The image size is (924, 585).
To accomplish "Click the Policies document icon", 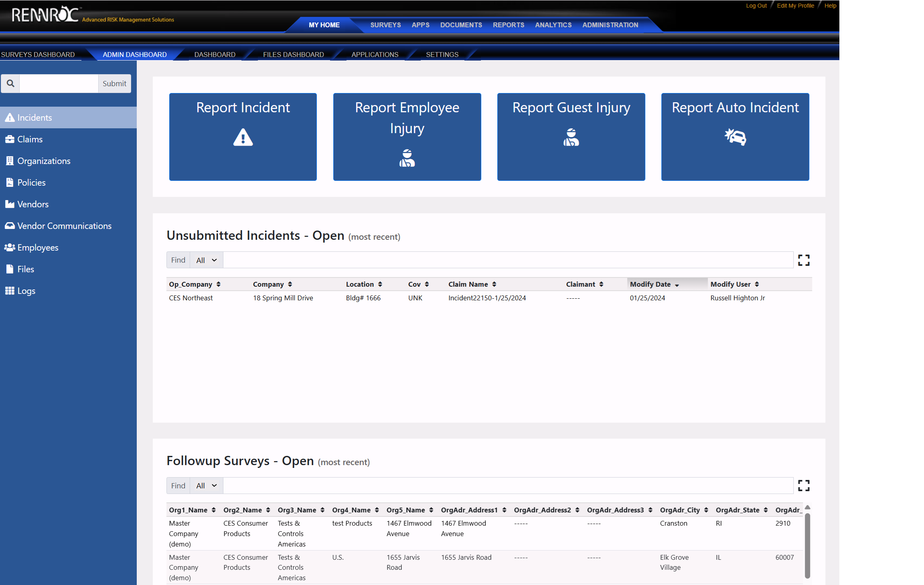I will click(10, 182).
